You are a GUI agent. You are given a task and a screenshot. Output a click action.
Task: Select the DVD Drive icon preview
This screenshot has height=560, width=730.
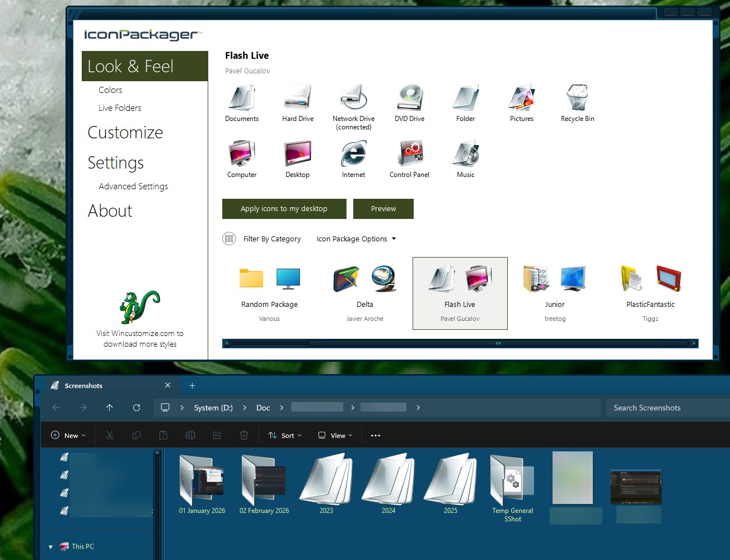point(409,99)
